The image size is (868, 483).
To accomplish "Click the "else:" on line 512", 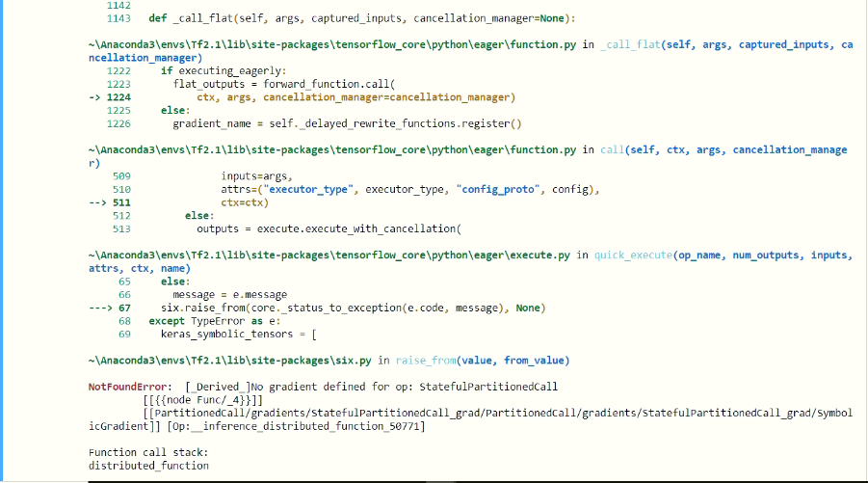I will coord(199,216).
